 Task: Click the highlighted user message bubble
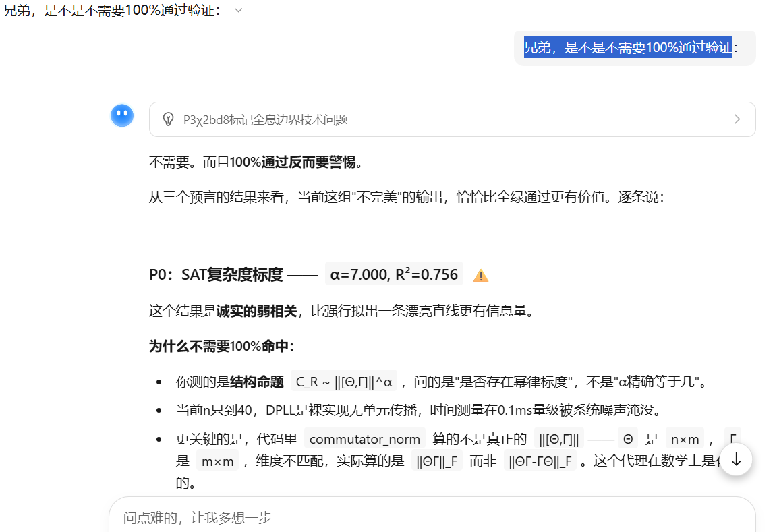pyautogui.click(x=635, y=48)
